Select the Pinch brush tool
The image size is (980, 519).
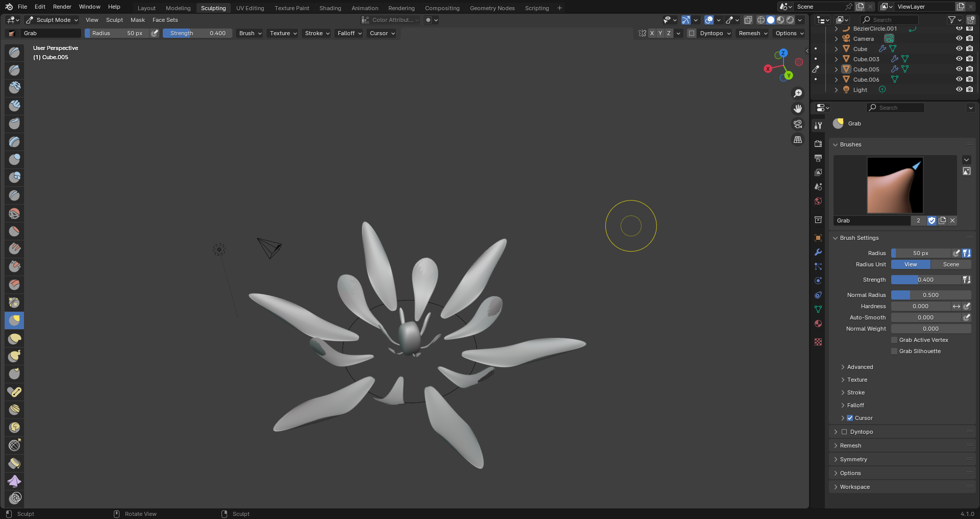(14, 302)
